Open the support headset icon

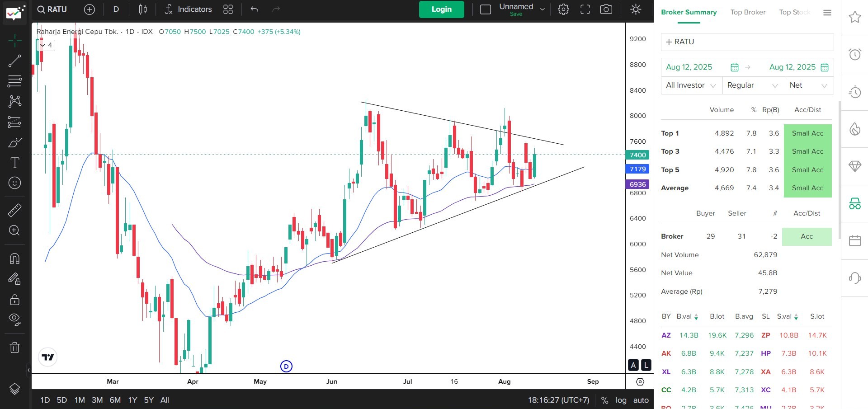(x=854, y=277)
